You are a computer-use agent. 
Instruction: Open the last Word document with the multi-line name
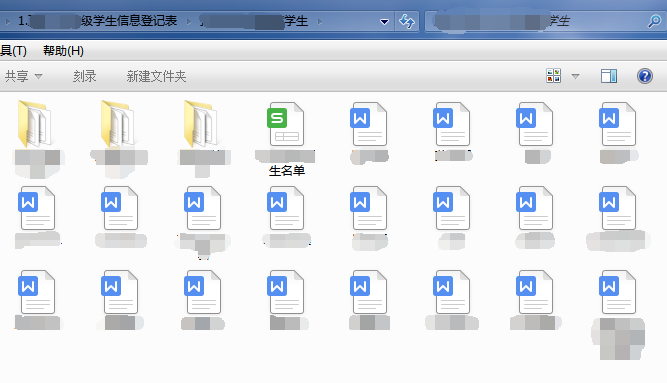617,292
